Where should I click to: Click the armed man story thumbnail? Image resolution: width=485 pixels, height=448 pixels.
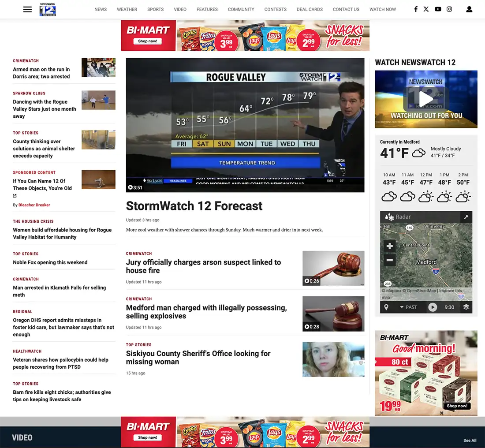coord(98,67)
